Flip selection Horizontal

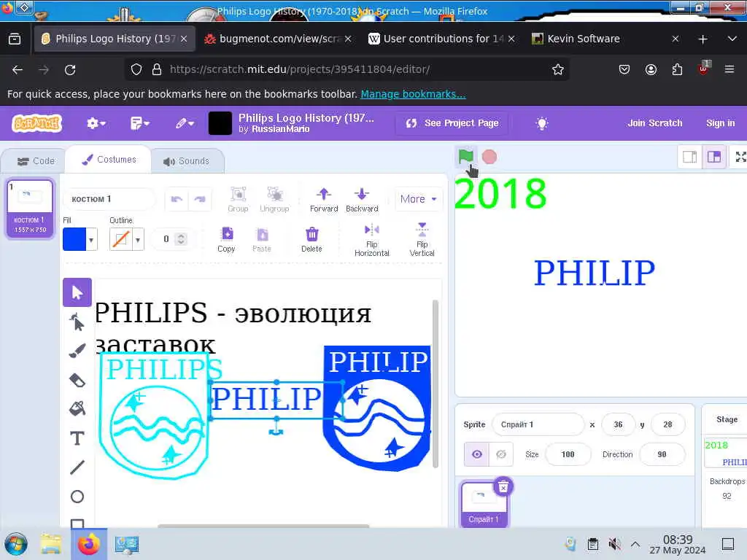coord(371,239)
